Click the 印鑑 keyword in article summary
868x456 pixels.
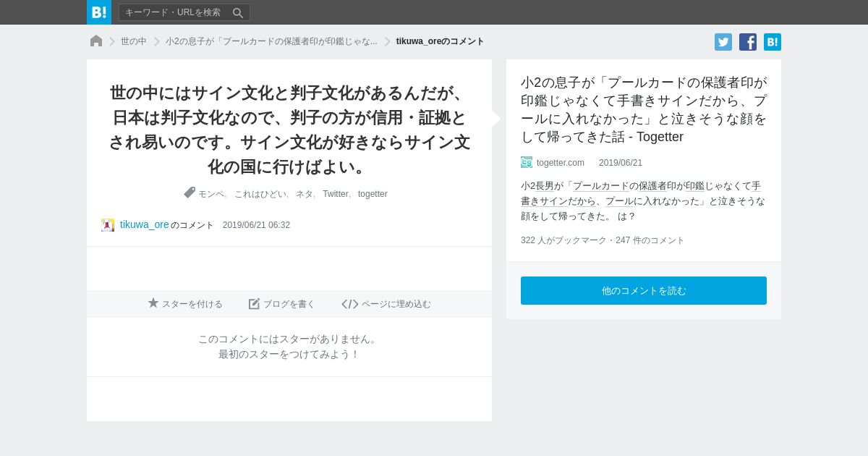(695, 186)
